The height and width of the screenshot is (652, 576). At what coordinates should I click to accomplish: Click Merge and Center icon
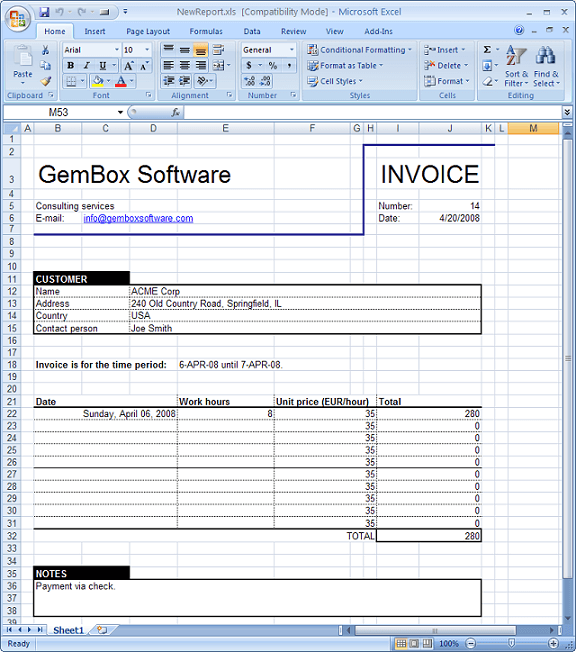point(218,65)
